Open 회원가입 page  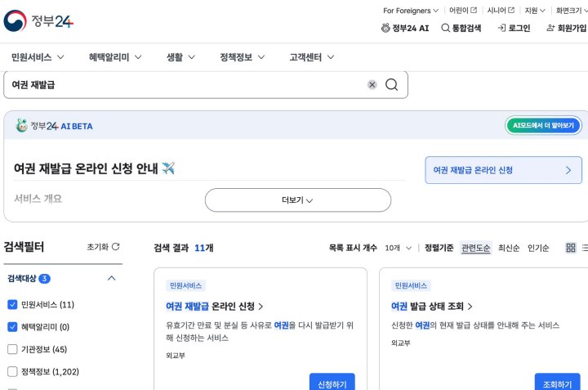(566, 28)
